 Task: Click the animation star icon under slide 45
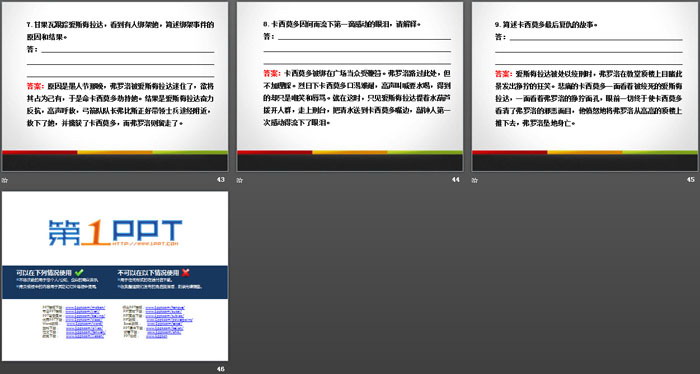pyautogui.click(x=475, y=180)
